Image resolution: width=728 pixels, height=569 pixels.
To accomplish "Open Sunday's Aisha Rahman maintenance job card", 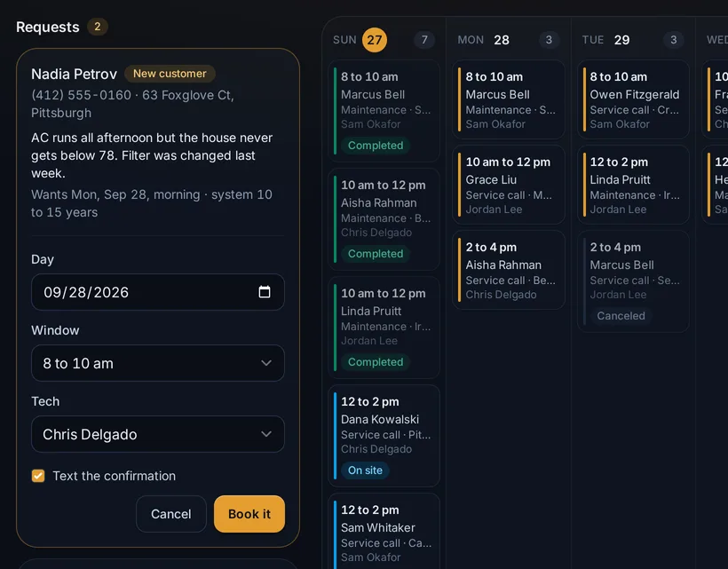I will (x=384, y=219).
